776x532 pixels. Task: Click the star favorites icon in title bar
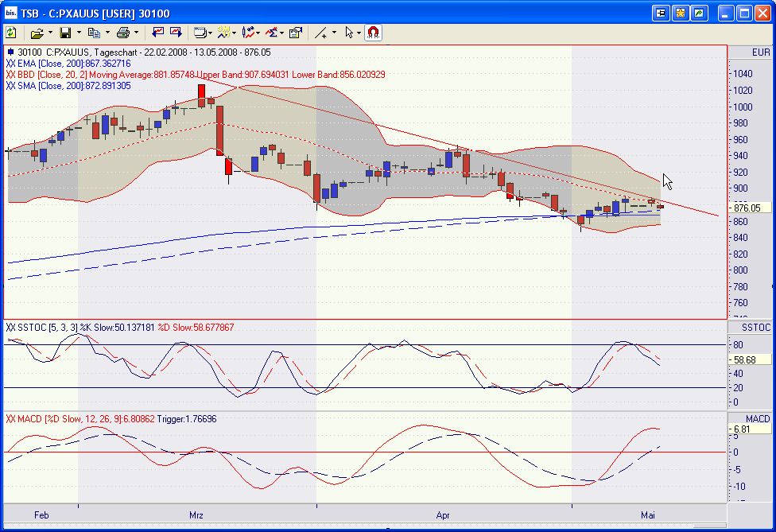[x=680, y=14]
